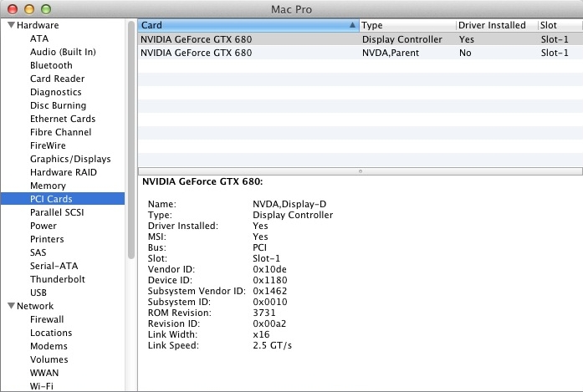Click the Network section heading

pos(35,306)
